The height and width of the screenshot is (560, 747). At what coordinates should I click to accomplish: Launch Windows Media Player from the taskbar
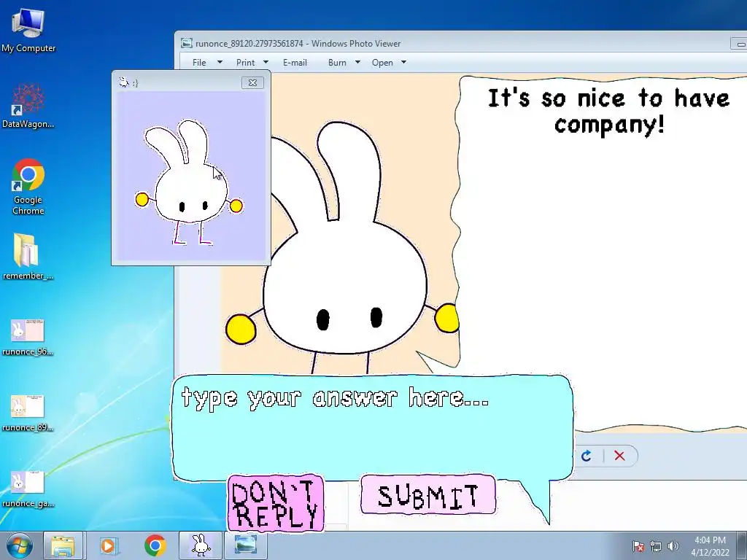(x=109, y=545)
